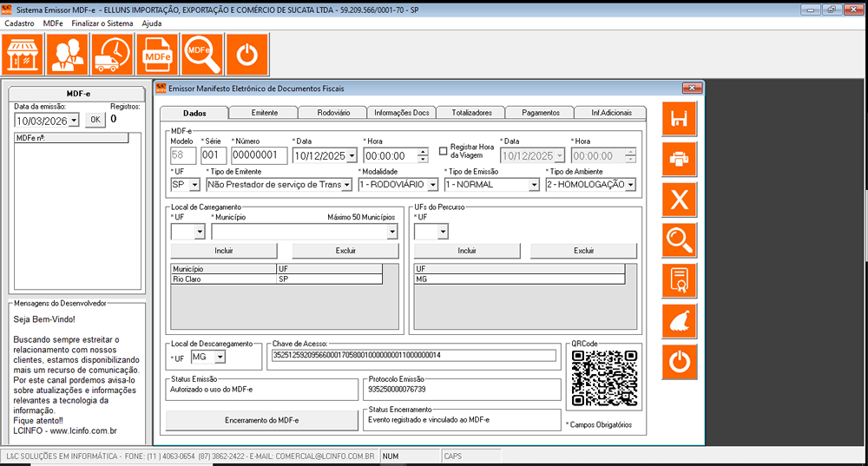The height and width of the screenshot is (466, 868).
Task: Click the store front icon in toolbar
Action: pyautogui.click(x=24, y=55)
